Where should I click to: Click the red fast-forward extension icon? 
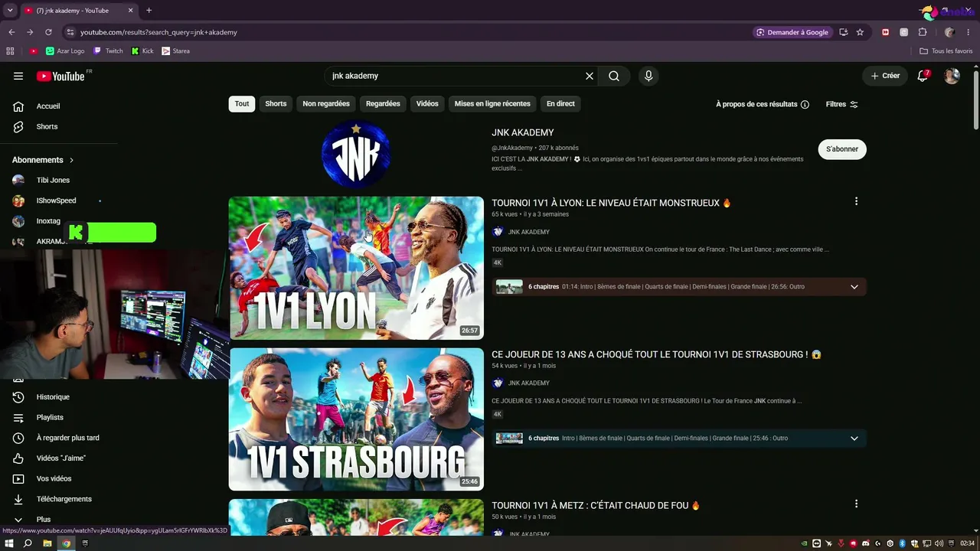tap(886, 32)
